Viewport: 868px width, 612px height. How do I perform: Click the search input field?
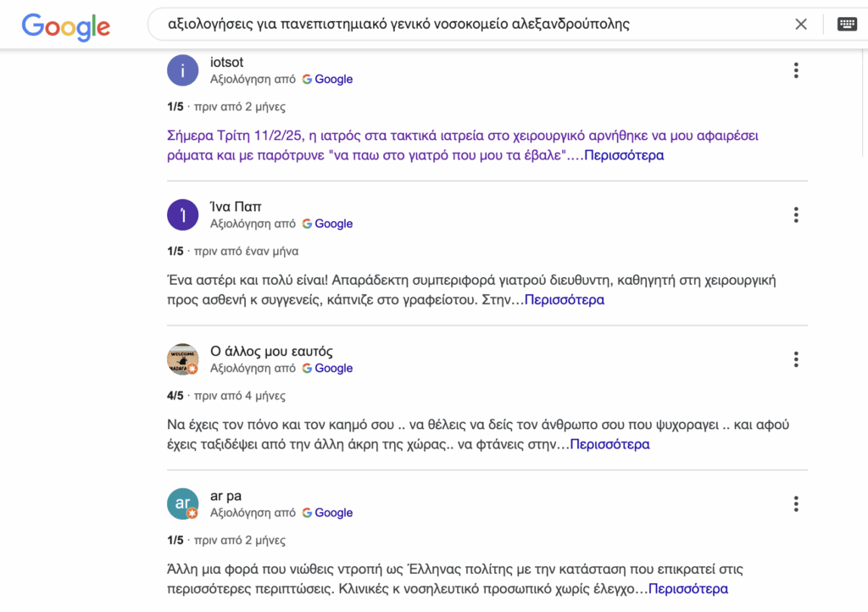click(466, 25)
